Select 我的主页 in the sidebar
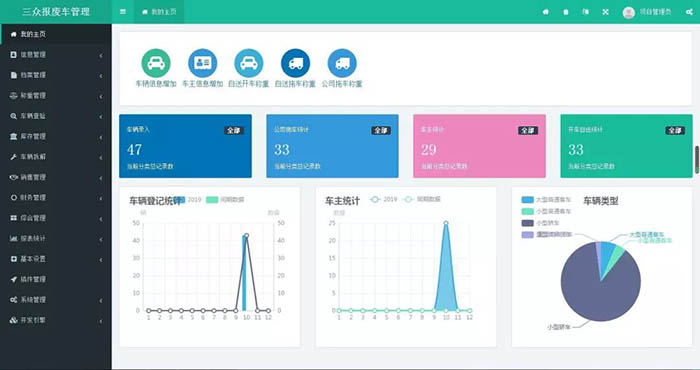Screen dimensions: 700x370 click(56, 34)
